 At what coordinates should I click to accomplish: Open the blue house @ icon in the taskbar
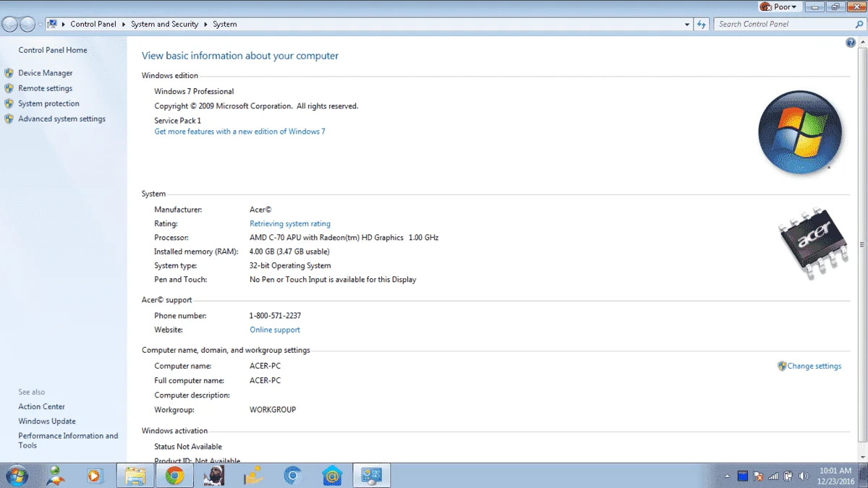[332, 475]
